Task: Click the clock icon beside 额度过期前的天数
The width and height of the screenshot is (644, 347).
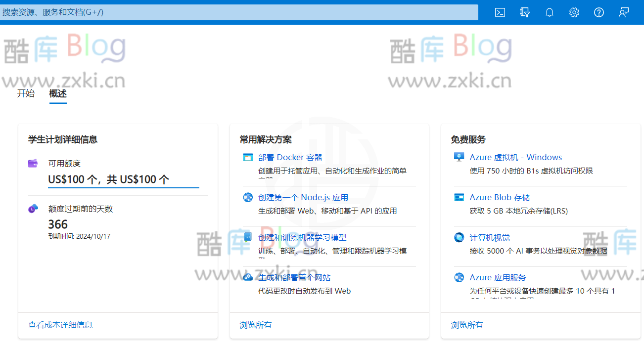Action: [33, 208]
